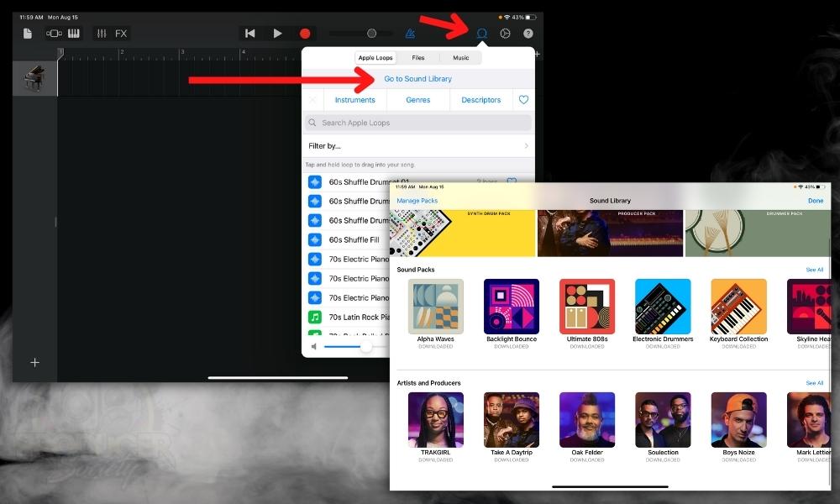The height and width of the screenshot is (504, 840).
Task: Select the Tracks view icon in the toolbar
Action: point(53,33)
